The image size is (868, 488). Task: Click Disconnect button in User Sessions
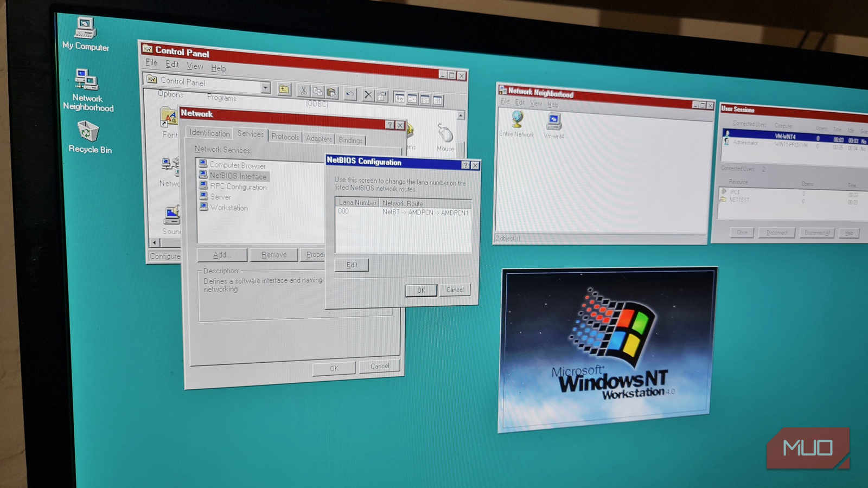click(777, 233)
